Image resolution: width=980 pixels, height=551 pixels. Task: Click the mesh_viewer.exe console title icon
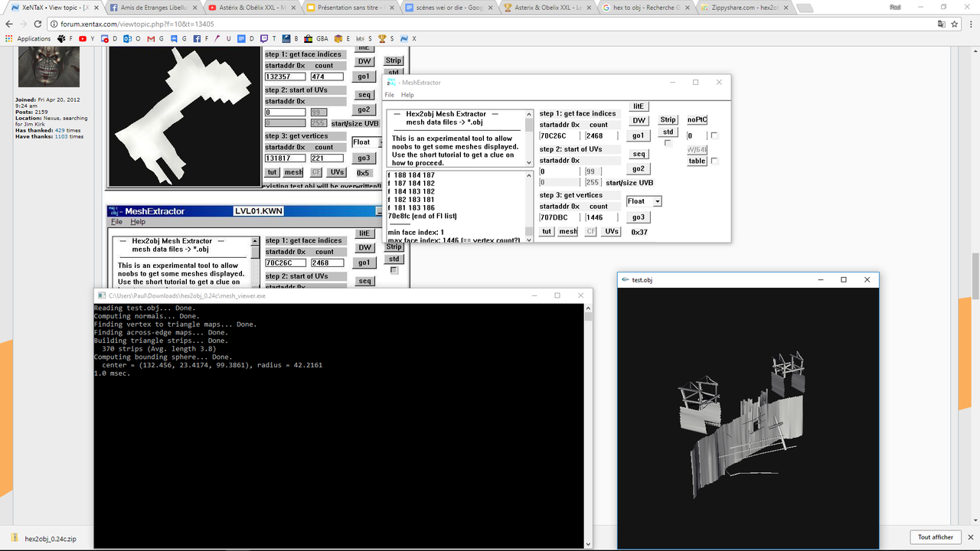(102, 295)
